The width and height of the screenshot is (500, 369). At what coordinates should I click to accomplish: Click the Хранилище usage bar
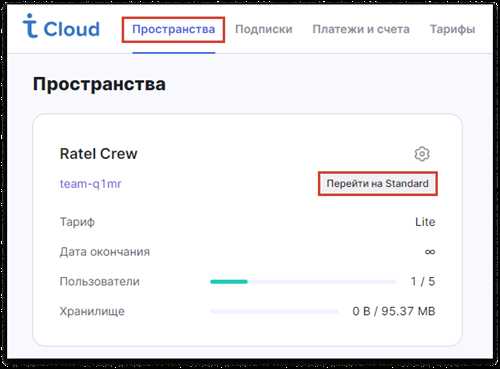tap(274, 311)
